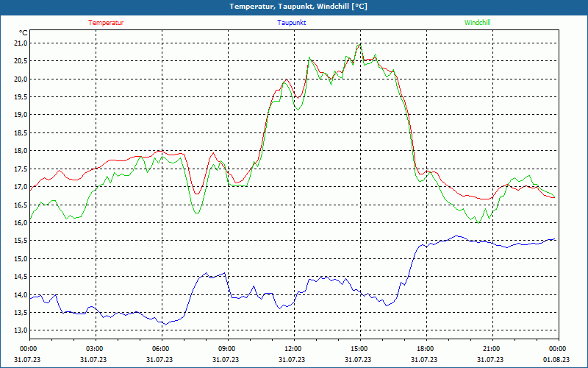The width and height of the screenshot is (588, 368).
Task: Click the 06:00 time axis label
Action: pyautogui.click(x=160, y=349)
